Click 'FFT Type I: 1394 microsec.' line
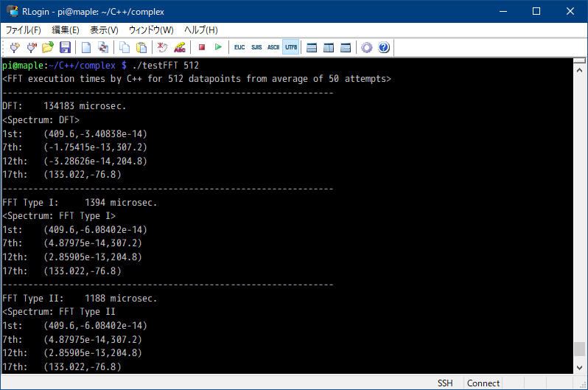Image resolution: width=588 pixels, height=390 pixels. coord(80,203)
